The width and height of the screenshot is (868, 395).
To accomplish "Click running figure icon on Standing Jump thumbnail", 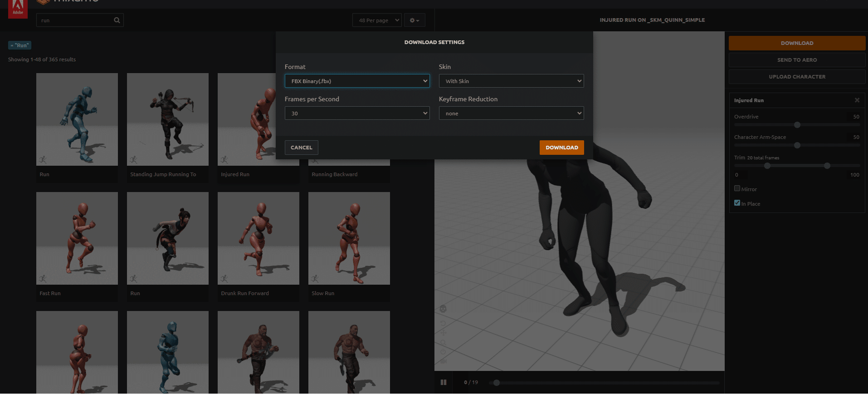I will pyautogui.click(x=133, y=159).
